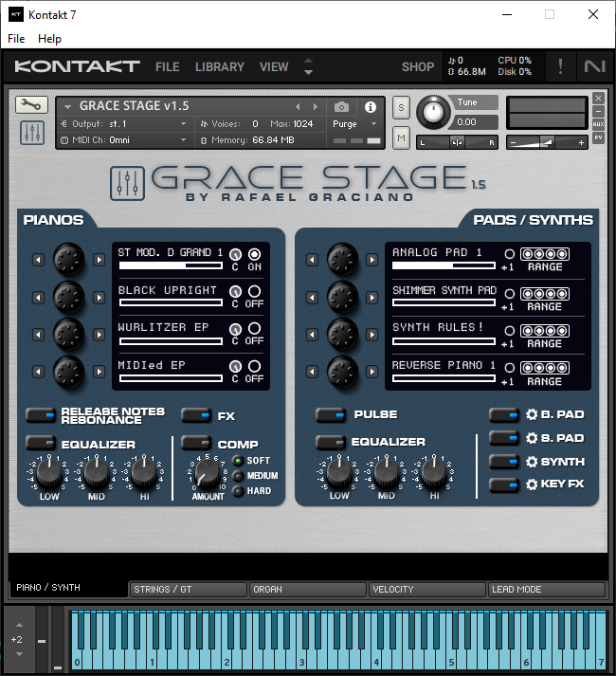Open KEY FX settings gear
The height and width of the screenshot is (676, 616).
coord(532,484)
